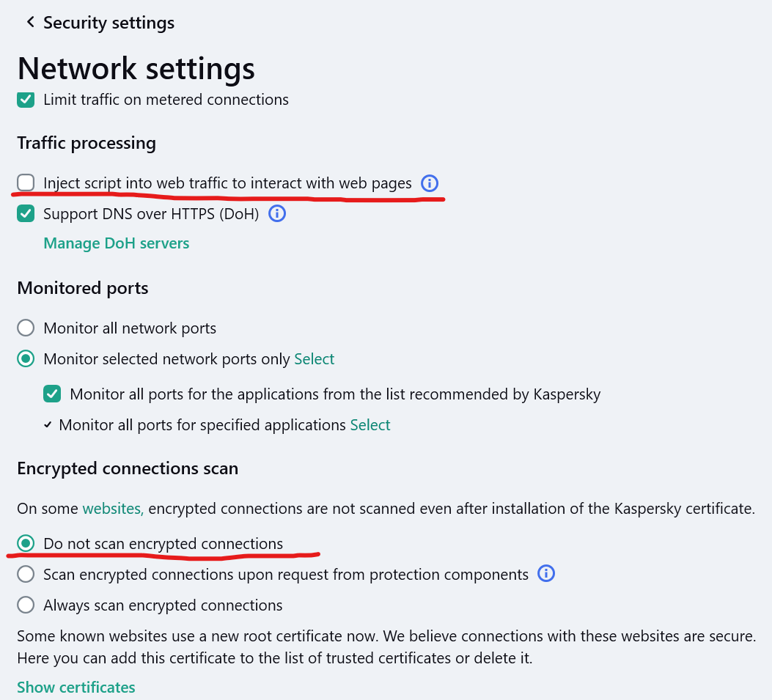Choose scan encrypted connections upon request
The width and height of the screenshot is (772, 700).
(26, 574)
